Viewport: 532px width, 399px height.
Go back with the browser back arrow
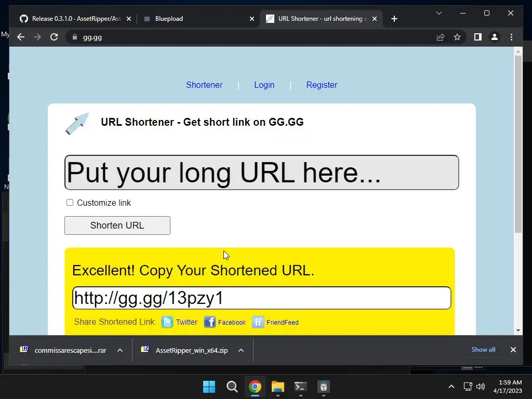coord(21,37)
